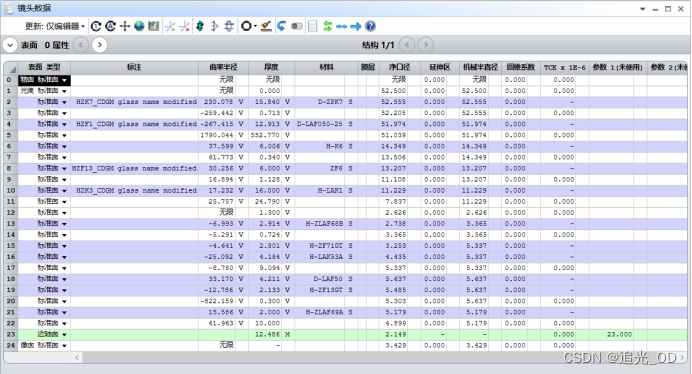Viewport: 692px width, 374px height.
Task: Open the surface type dropdown in row 13
Action: tap(64, 224)
